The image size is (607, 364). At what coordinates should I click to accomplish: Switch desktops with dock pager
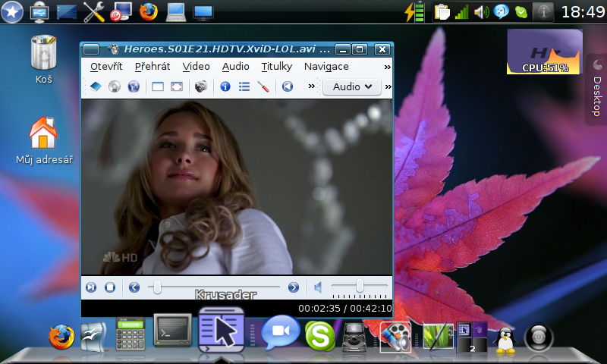point(472,337)
